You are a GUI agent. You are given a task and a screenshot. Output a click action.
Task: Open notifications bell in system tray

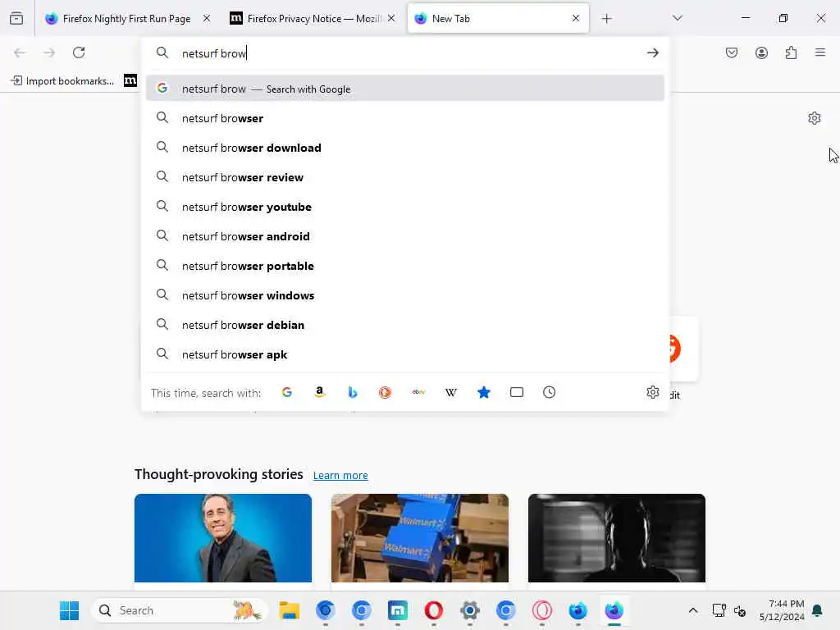pyautogui.click(x=818, y=610)
